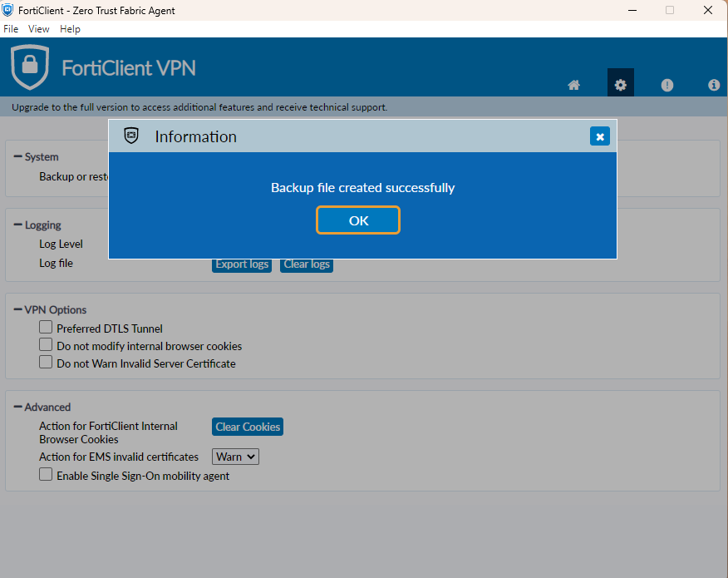728x578 pixels.
Task: Open the View menu
Action: pyautogui.click(x=38, y=29)
